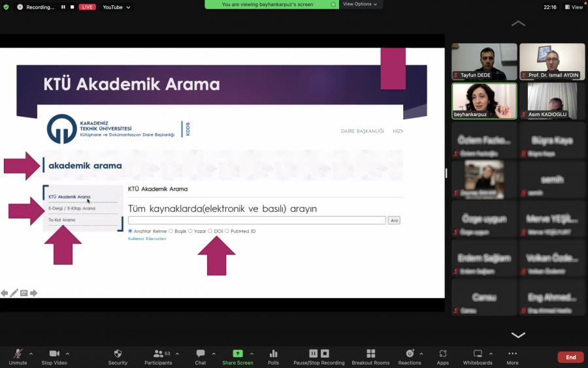
Task: Open Apps in the Zoom toolbar
Action: 443,357
